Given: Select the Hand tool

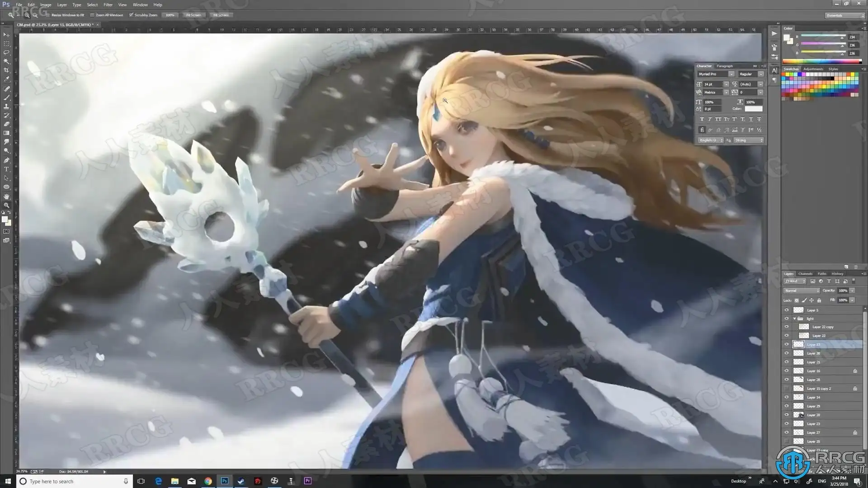Looking at the screenshot, I should coord(6,196).
